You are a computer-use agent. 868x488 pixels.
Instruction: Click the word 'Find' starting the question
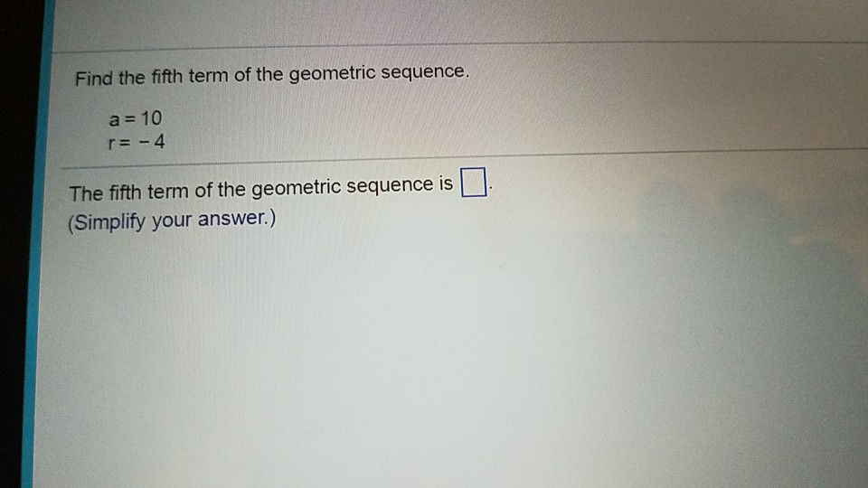point(93,78)
